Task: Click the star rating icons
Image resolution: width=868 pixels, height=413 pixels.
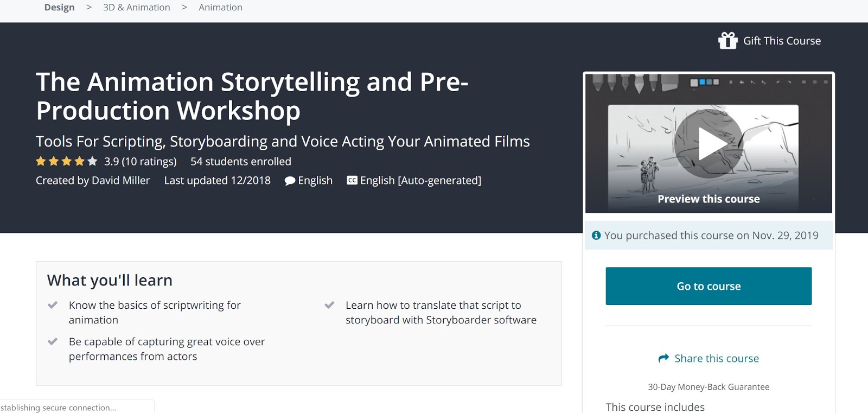Action: pos(66,161)
